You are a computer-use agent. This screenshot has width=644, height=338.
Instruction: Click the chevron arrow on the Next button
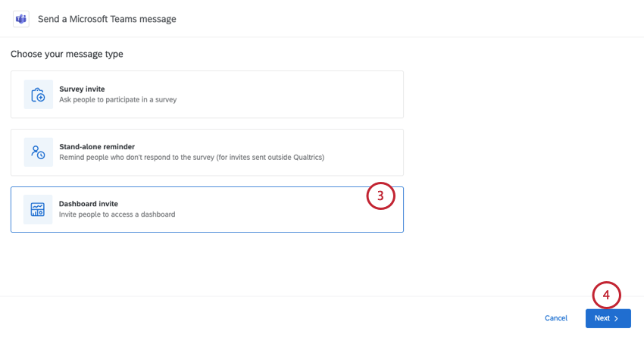(617, 318)
